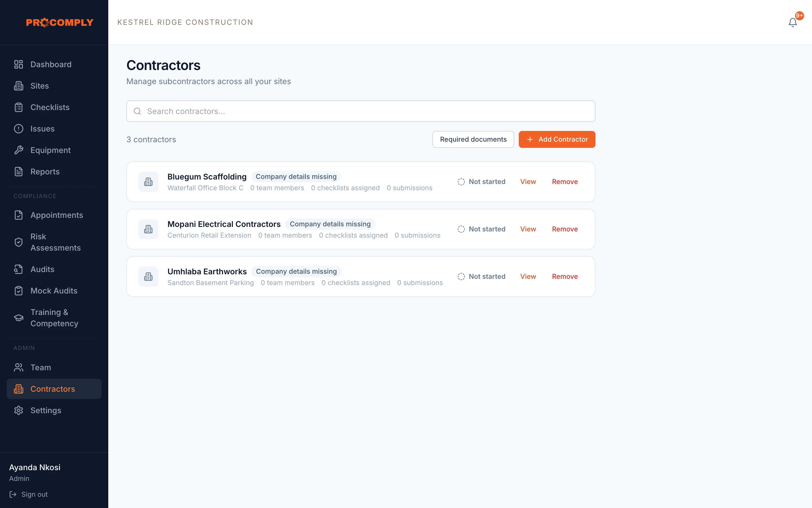This screenshot has width=812, height=508.
Task: Open the Checklists section
Action: coord(54,107)
